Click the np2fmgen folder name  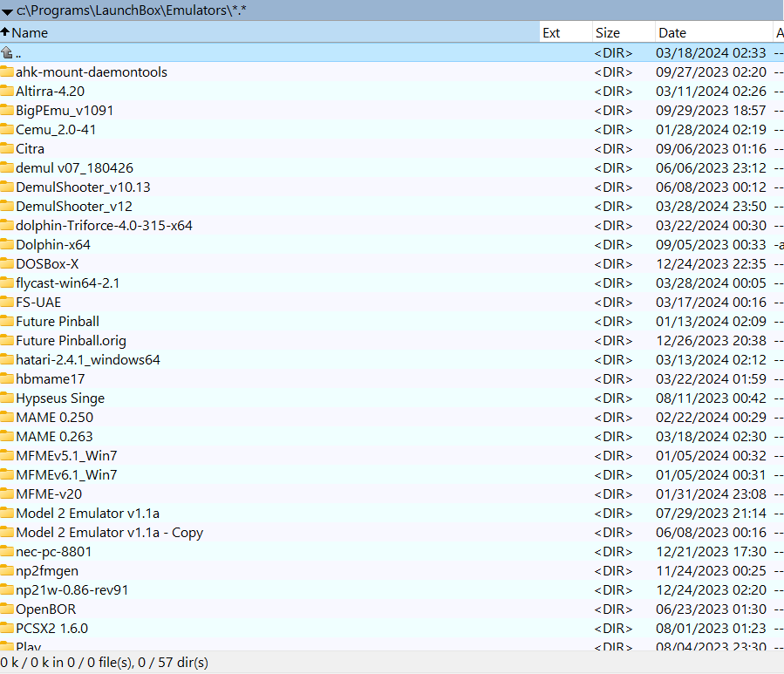click(x=47, y=571)
